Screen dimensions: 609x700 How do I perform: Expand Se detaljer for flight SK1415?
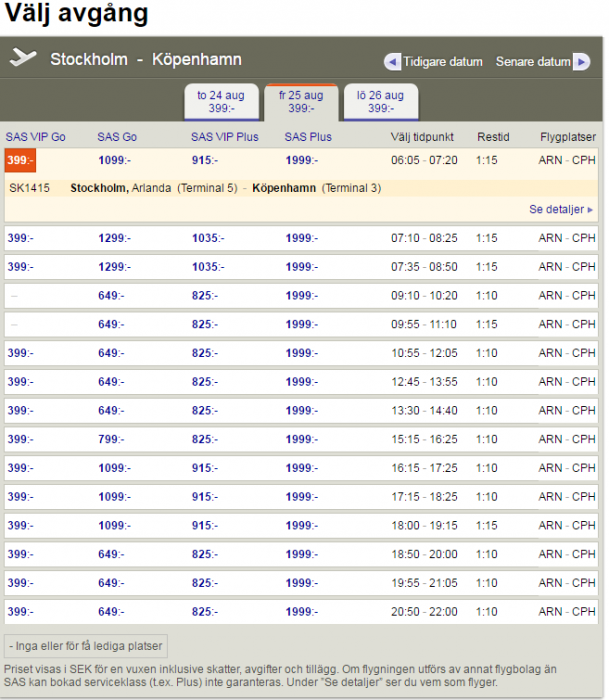(561, 210)
